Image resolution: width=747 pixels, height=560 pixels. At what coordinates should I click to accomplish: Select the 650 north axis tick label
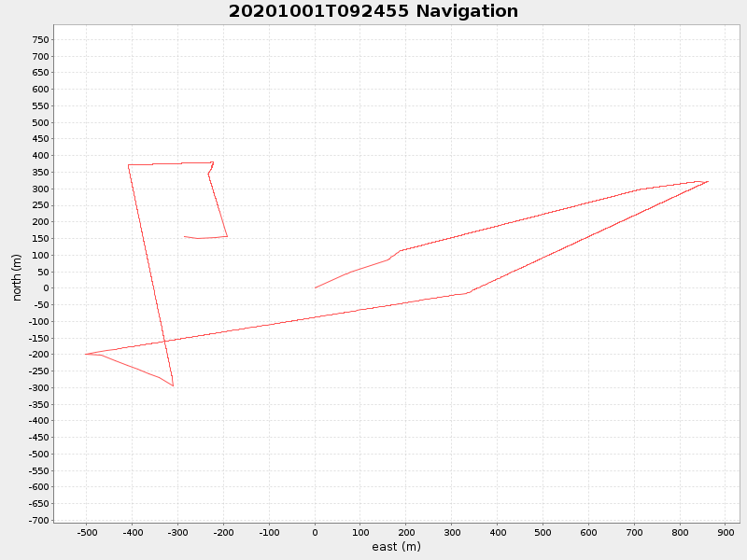pyautogui.click(x=40, y=73)
